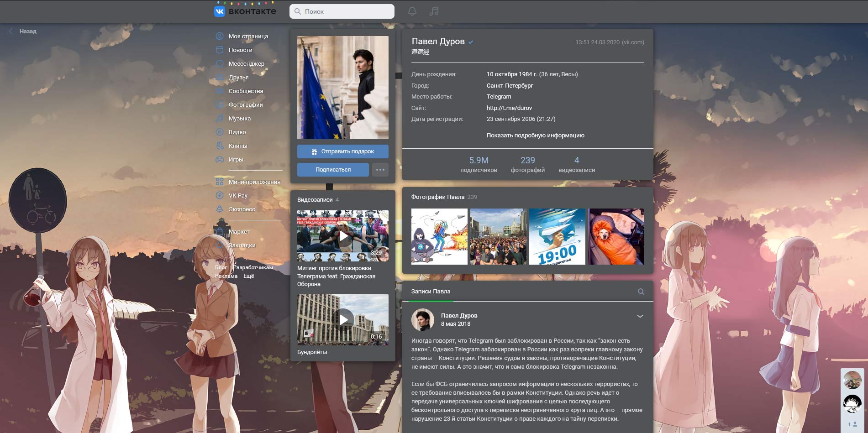Switch to Записи Павла tab
This screenshot has height=433, width=868.
pos(431,292)
